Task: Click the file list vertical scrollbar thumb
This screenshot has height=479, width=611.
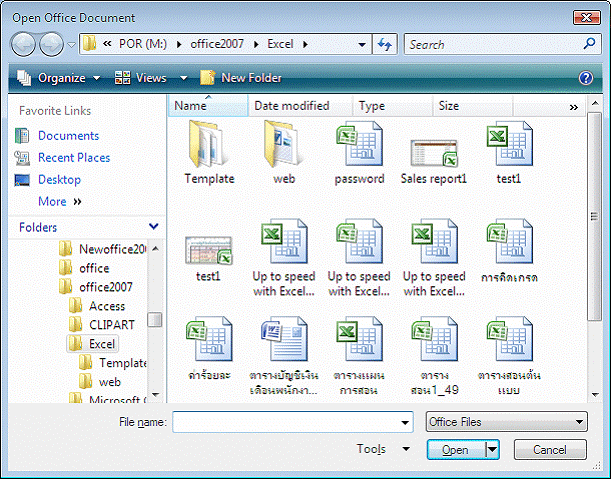Action: [594, 216]
